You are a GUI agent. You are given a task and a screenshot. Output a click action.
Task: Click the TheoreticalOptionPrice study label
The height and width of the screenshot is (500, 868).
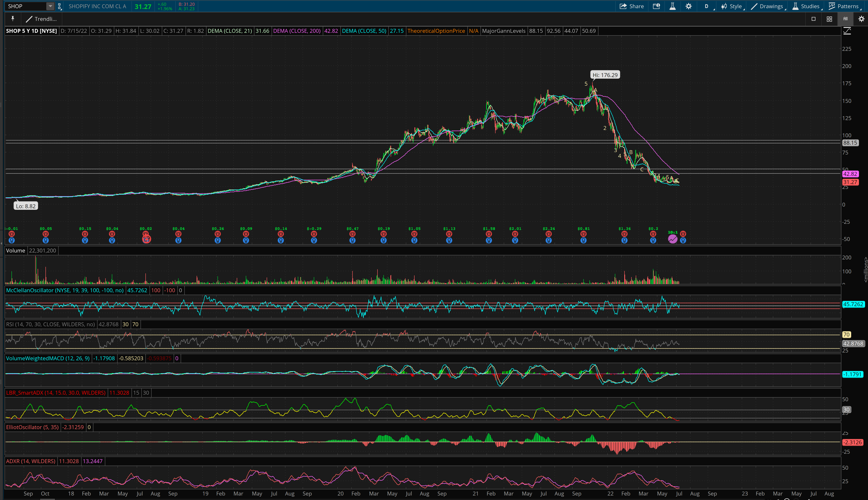tap(436, 31)
